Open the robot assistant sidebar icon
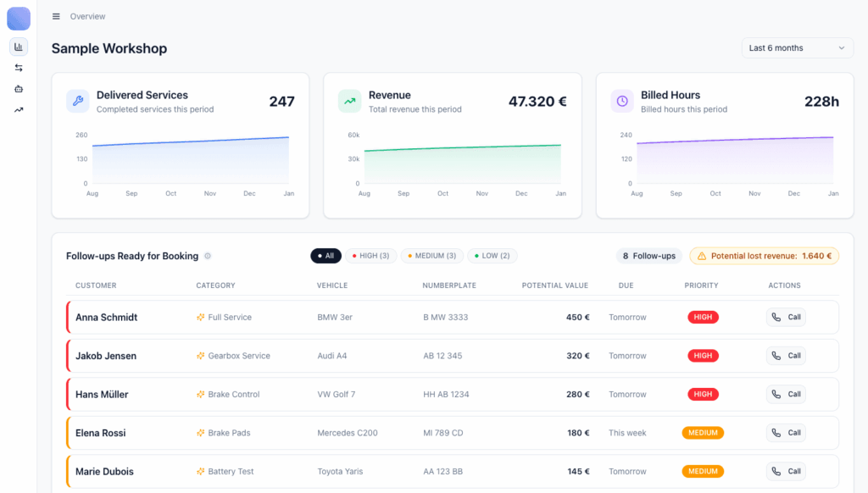Screen dimensions: 868x493 click(x=19, y=89)
